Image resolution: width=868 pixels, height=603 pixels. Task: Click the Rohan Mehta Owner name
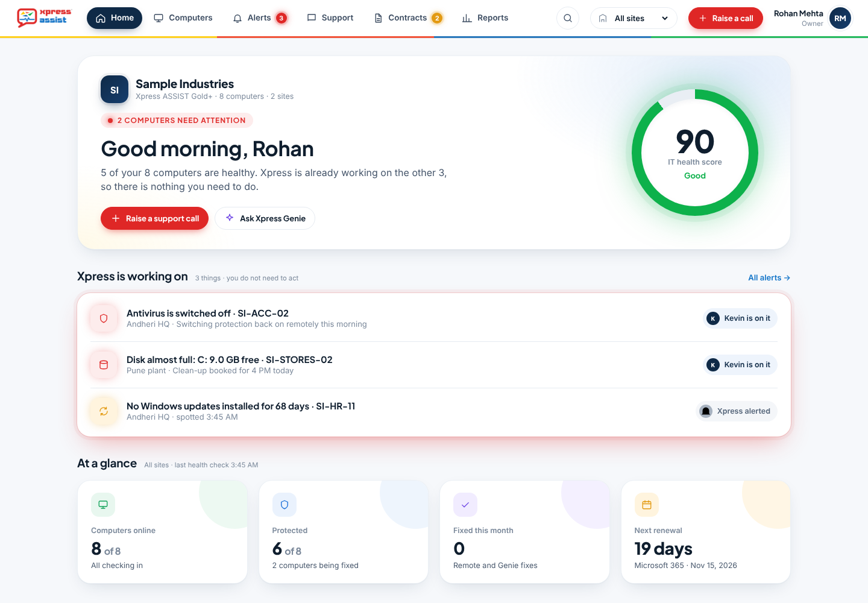coord(798,18)
